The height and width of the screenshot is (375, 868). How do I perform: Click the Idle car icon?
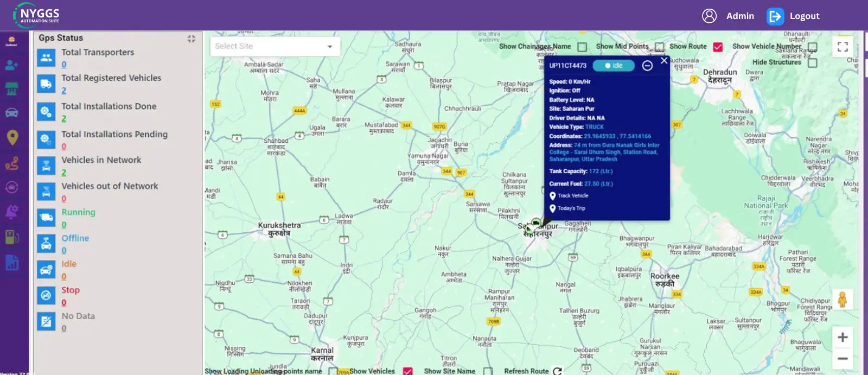click(x=46, y=270)
